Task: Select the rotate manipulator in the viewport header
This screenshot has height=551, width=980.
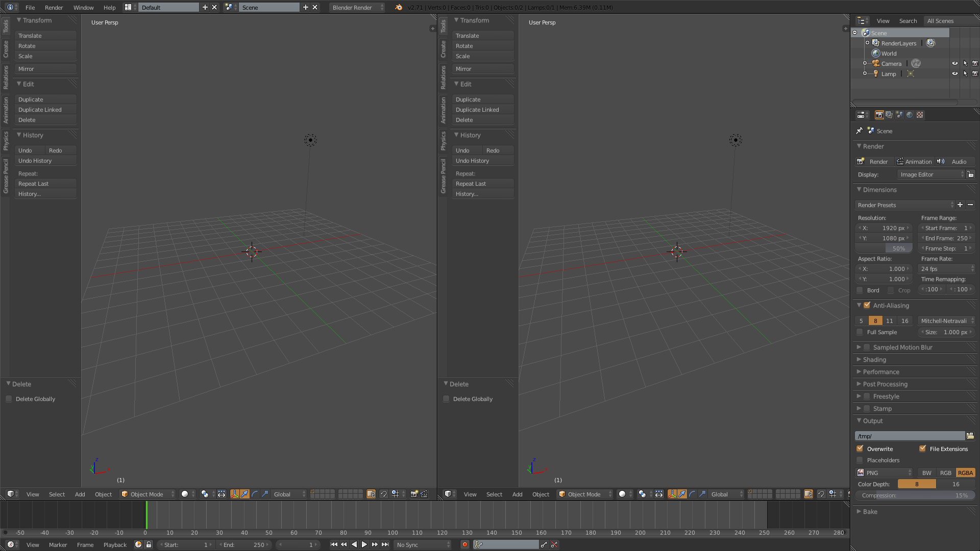Action: [x=255, y=494]
